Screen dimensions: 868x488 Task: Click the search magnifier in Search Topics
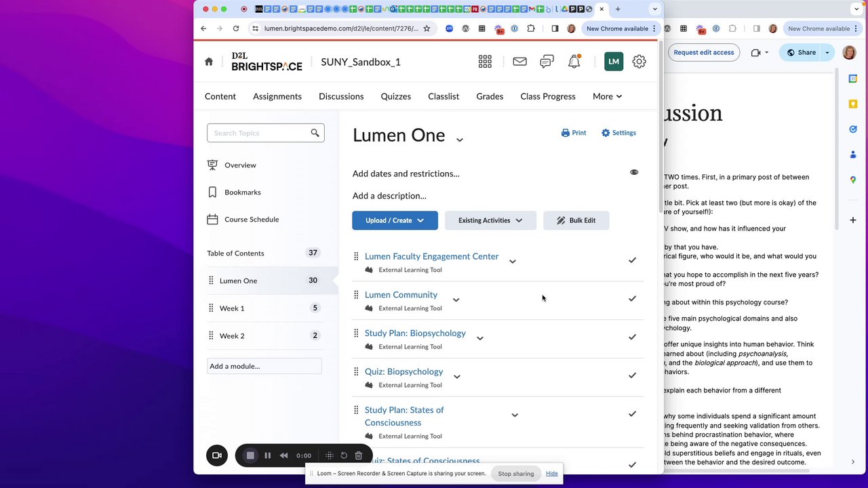315,133
